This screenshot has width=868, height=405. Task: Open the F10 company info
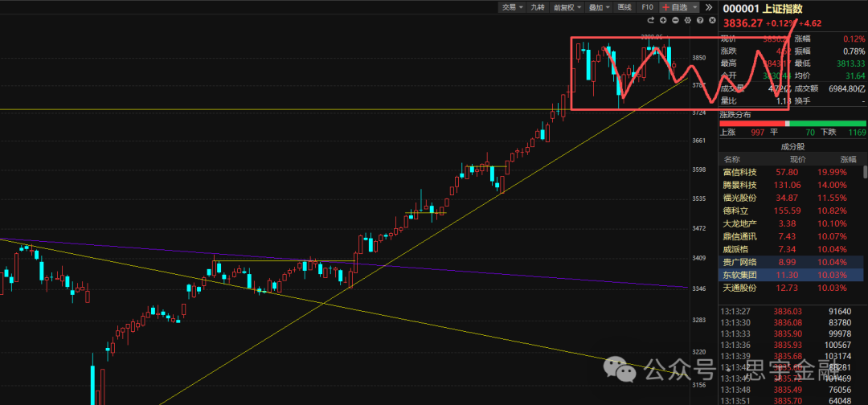[x=648, y=7]
